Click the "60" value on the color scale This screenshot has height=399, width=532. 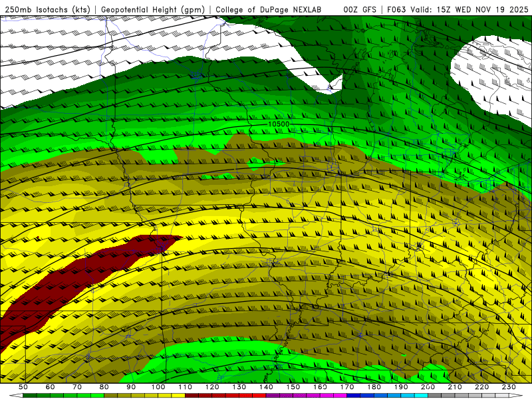tap(51, 387)
